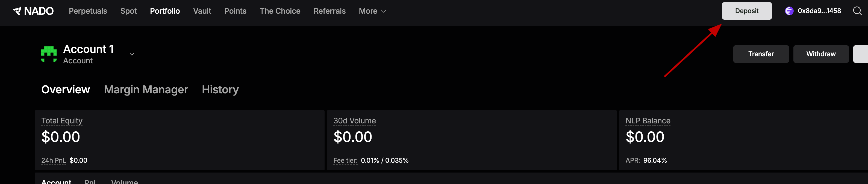The height and width of the screenshot is (184, 868).
Task: Go to Referrals page
Action: [329, 11]
